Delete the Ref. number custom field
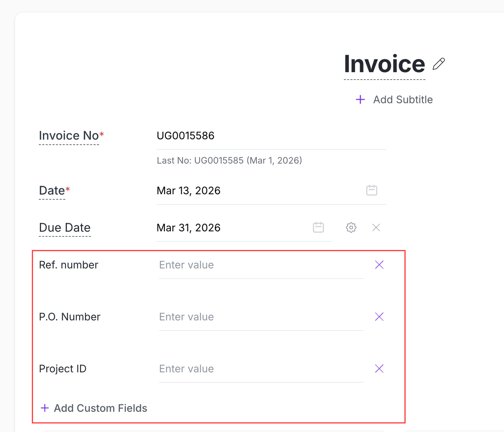 click(379, 265)
